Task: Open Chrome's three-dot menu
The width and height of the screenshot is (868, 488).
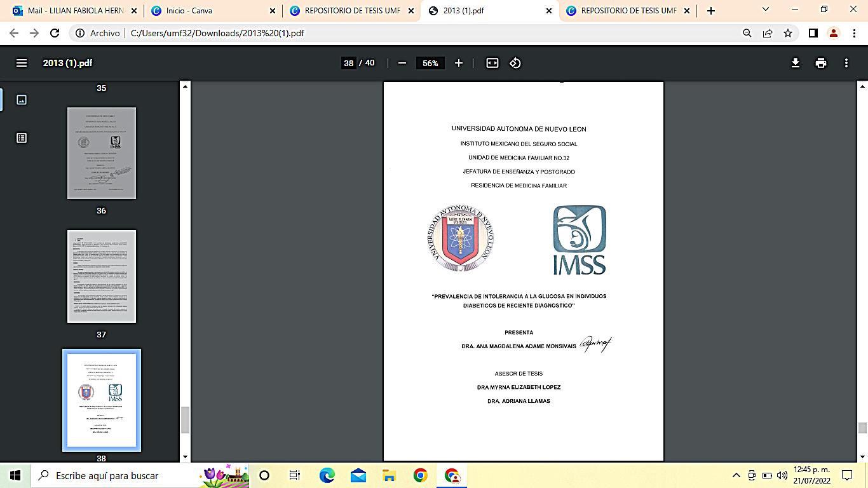Action: coord(854,33)
